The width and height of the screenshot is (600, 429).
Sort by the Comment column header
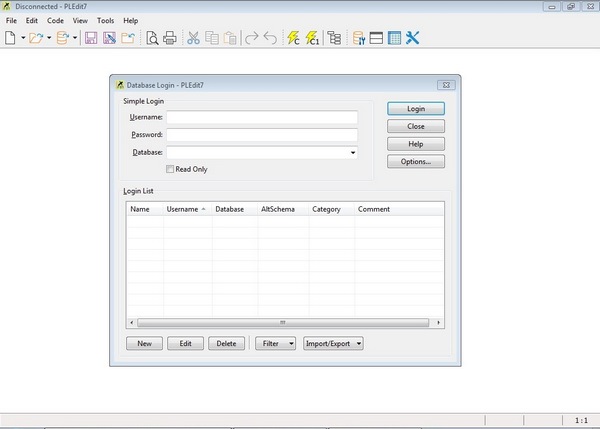(399, 209)
